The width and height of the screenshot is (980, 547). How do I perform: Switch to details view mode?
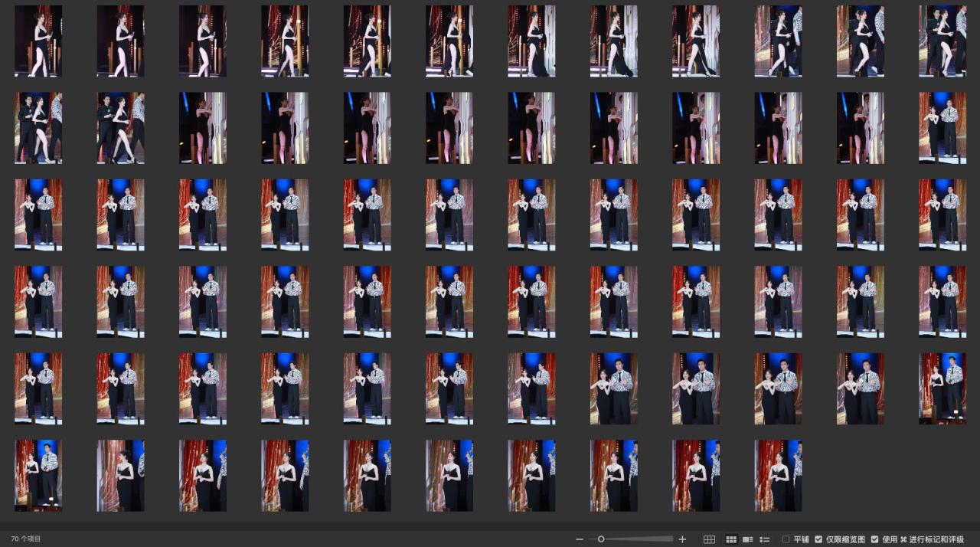[748, 539]
